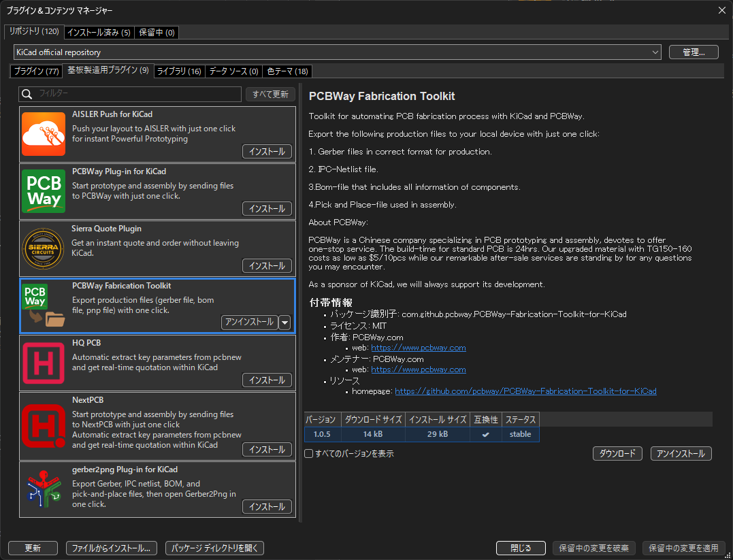Click the 29 kB install size cell
Viewport: 733px width, 560px height.
(438, 434)
